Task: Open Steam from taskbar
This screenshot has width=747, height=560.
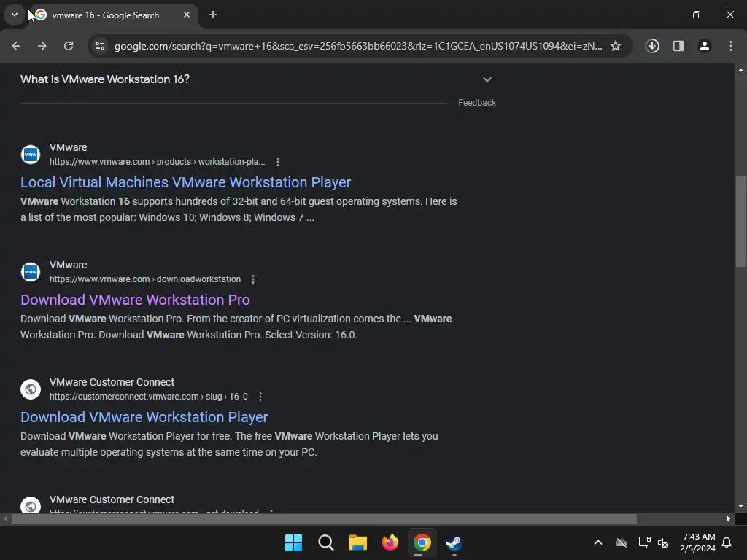Action: point(454,542)
